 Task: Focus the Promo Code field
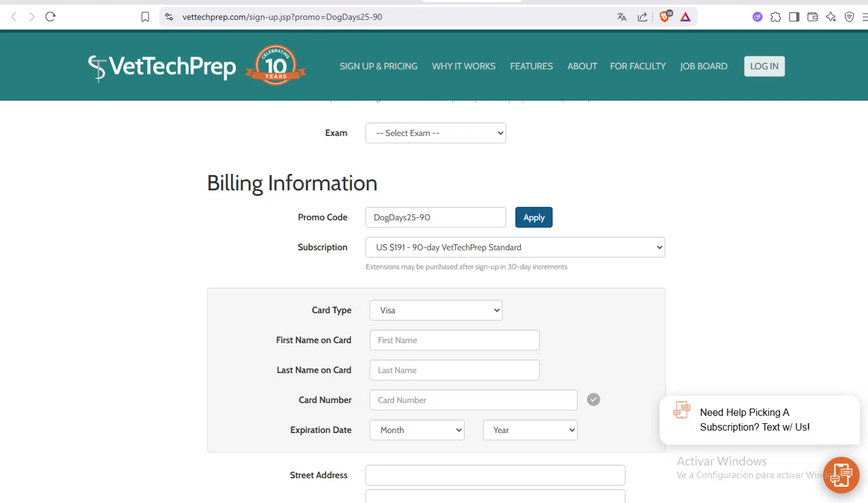pos(436,217)
